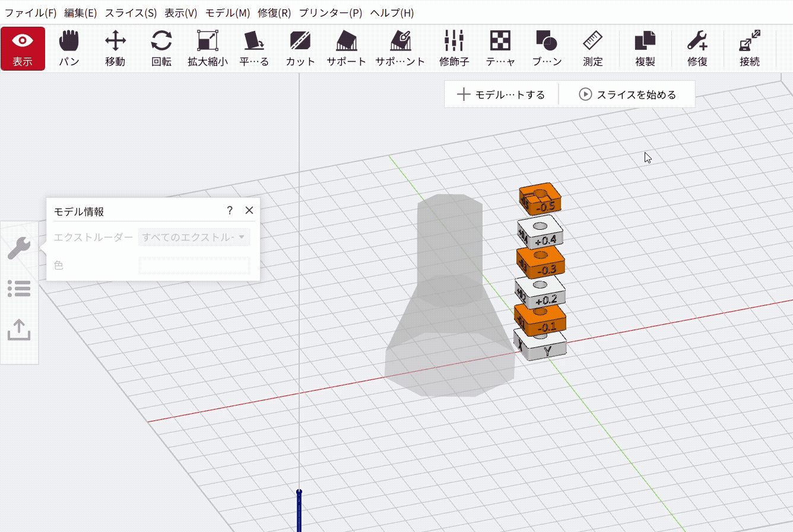Click the 色 color field
Viewport: 793px width, 532px height.
[x=194, y=265]
